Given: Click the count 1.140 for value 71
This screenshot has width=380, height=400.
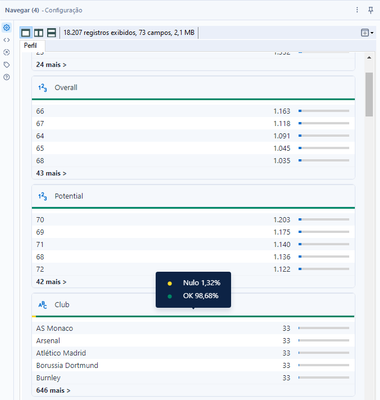Looking at the screenshot, I should tap(282, 244).
